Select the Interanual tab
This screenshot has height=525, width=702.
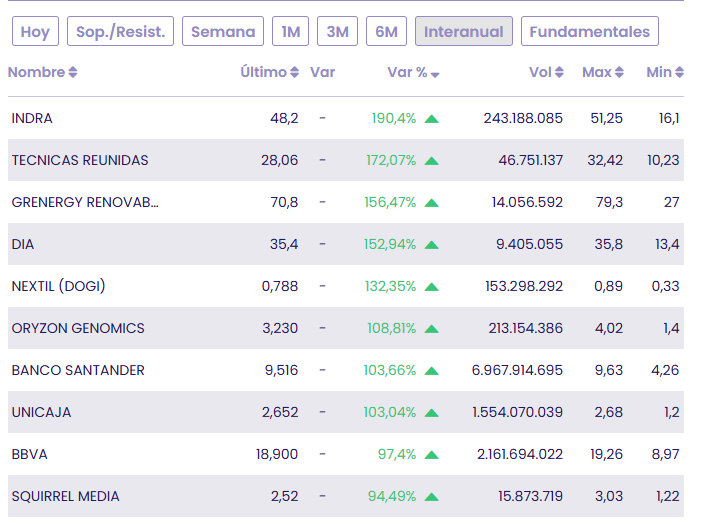coord(463,32)
